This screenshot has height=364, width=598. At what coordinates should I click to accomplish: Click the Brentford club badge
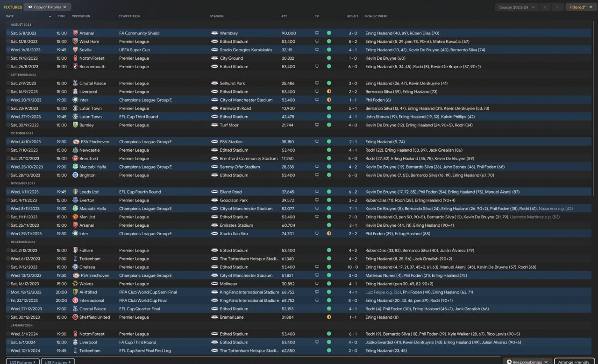click(x=75, y=159)
